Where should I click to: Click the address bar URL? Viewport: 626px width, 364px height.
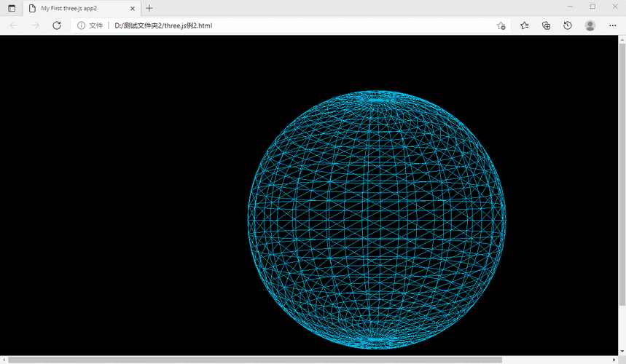[163, 25]
